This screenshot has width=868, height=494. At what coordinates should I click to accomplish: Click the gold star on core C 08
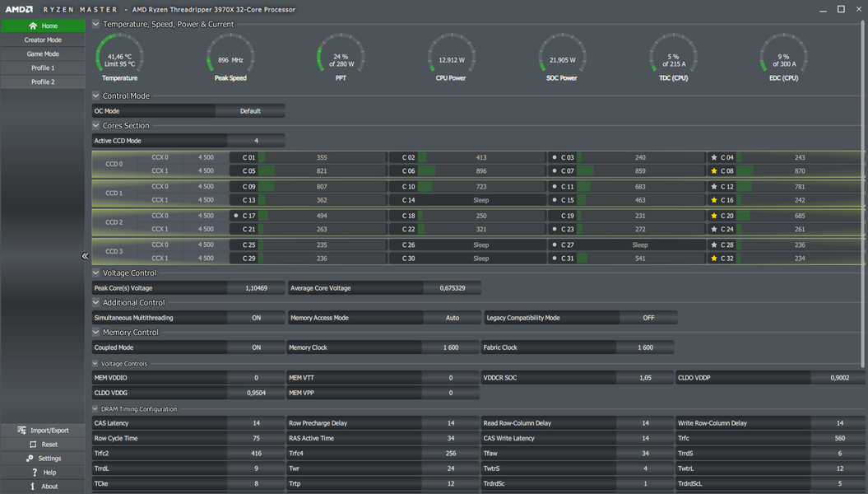pos(714,171)
